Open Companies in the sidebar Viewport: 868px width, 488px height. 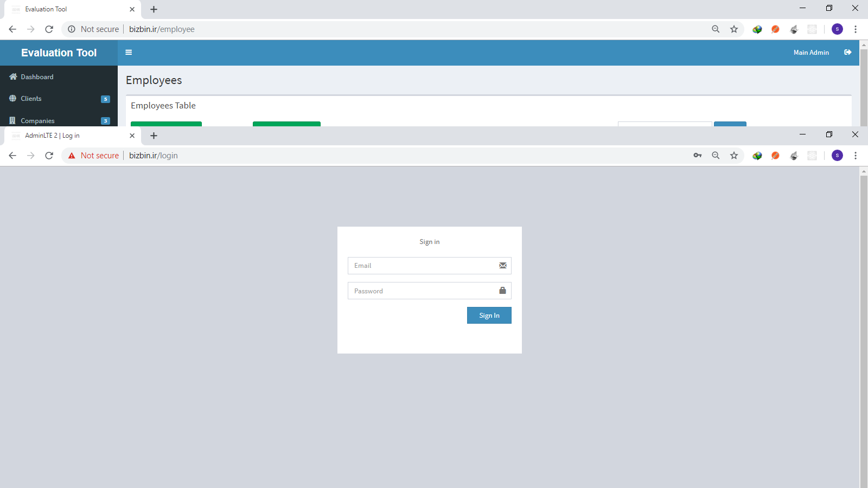(x=59, y=120)
